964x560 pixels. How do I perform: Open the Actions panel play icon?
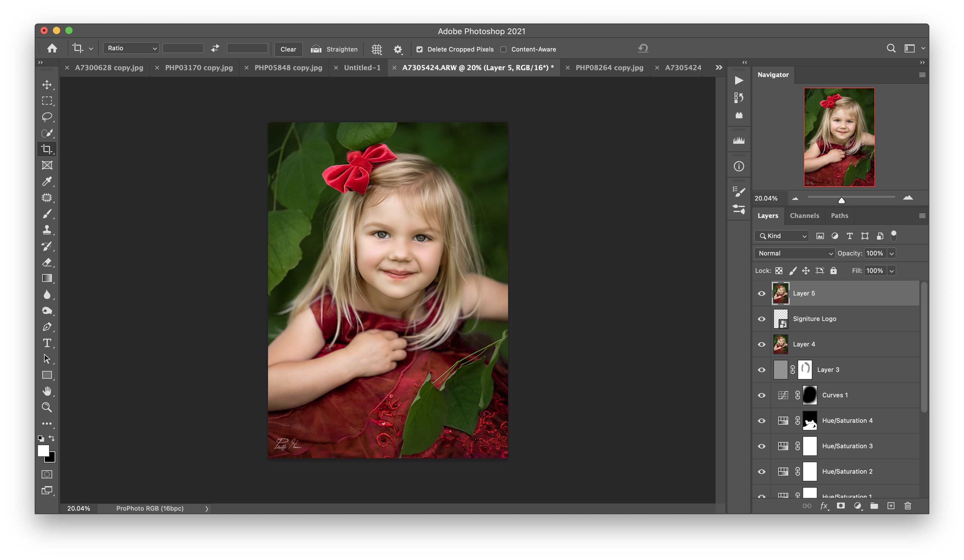[739, 80]
